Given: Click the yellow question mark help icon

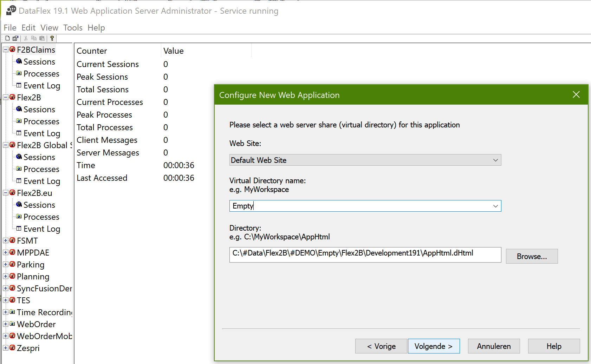Looking at the screenshot, I should click(52, 38).
